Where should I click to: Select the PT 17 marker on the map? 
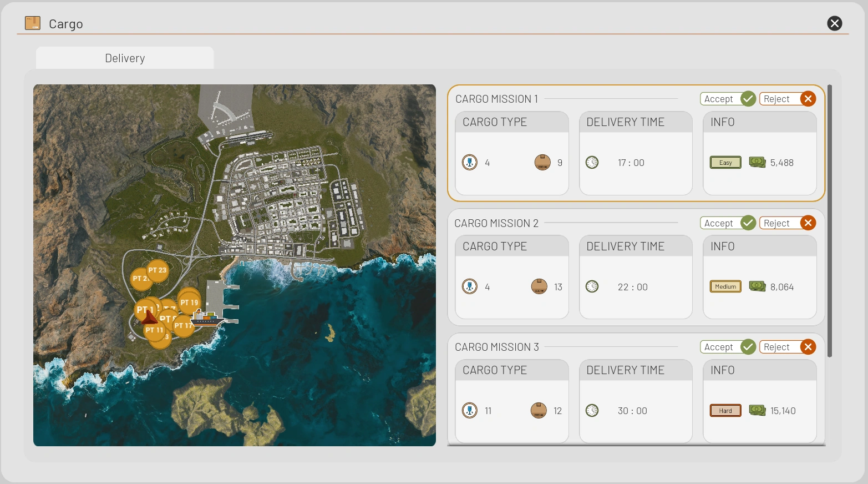pos(183,326)
